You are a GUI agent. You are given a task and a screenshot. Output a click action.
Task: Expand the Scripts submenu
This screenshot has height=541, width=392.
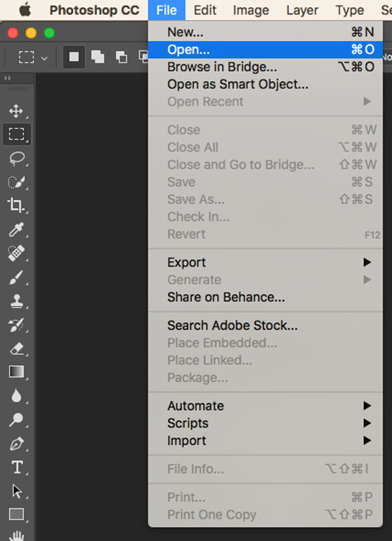tap(265, 423)
